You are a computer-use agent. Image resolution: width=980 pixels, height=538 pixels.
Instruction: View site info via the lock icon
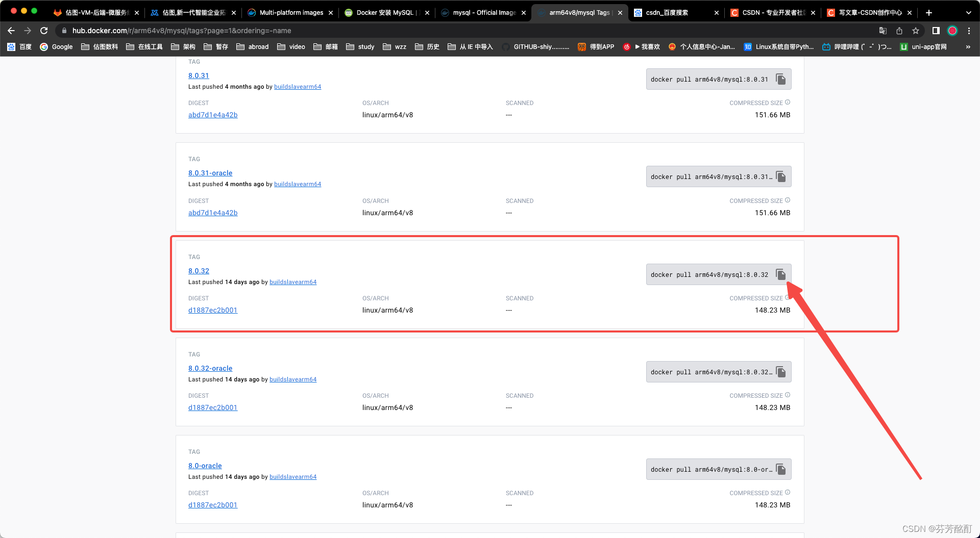pyautogui.click(x=64, y=31)
